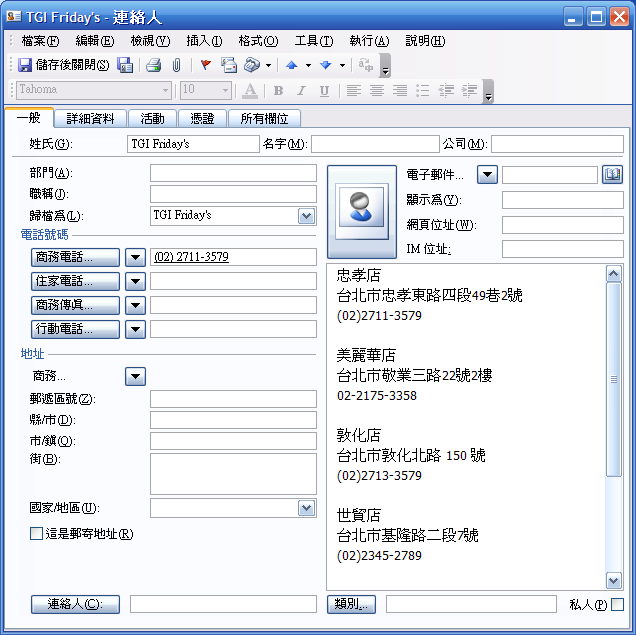This screenshot has width=636, height=635.
Task: Go to the next item with the down arrow
Action: 326,65
